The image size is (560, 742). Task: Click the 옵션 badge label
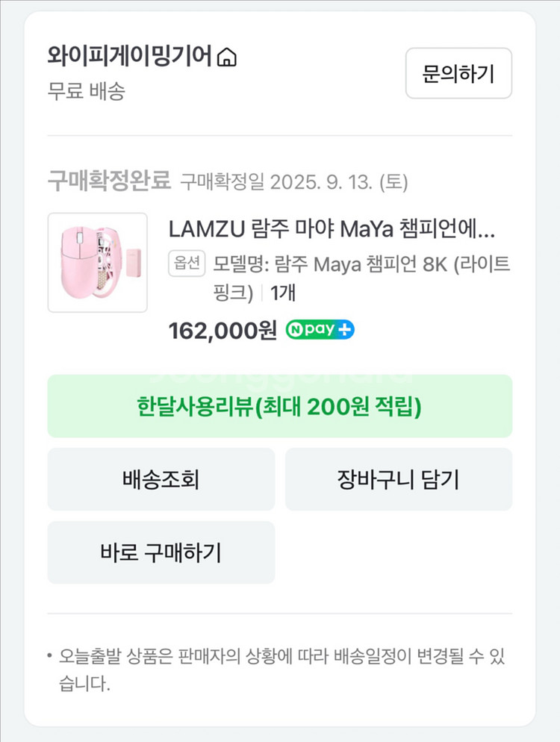point(187,264)
